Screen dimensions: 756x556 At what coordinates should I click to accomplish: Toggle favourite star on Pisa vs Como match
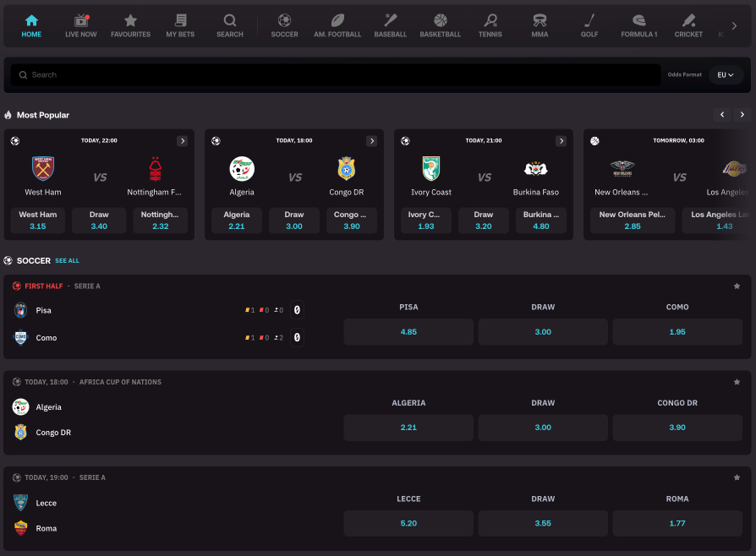coord(737,286)
